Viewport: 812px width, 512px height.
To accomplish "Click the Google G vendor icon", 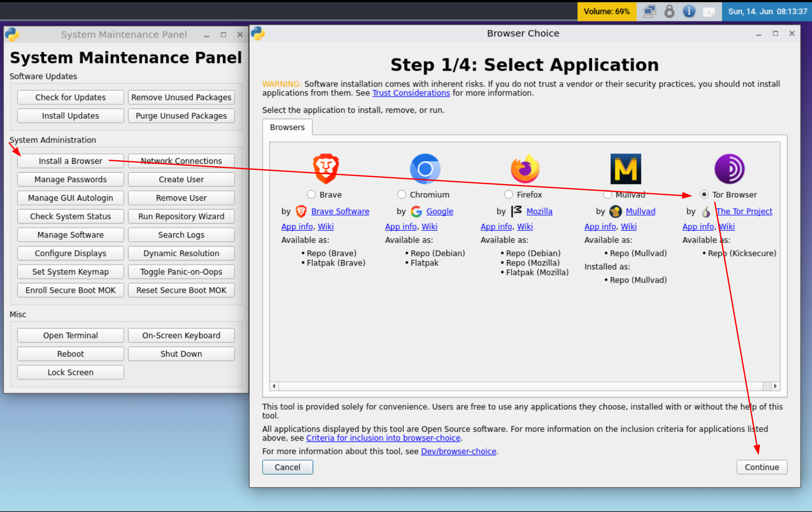I will [x=416, y=211].
